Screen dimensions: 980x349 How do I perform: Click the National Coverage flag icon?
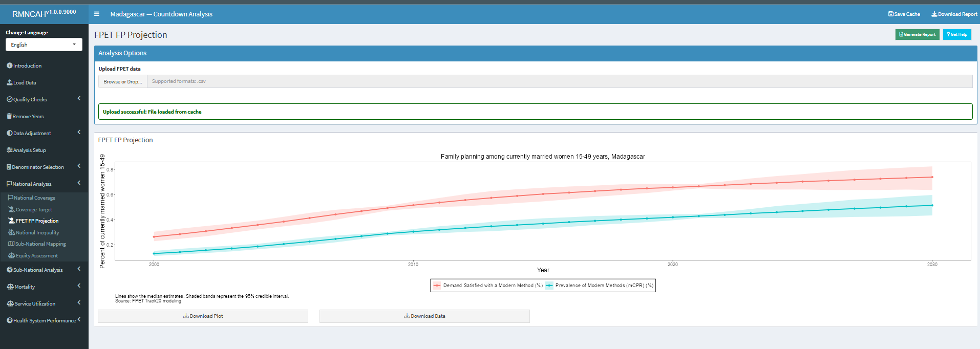click(11, 198)
